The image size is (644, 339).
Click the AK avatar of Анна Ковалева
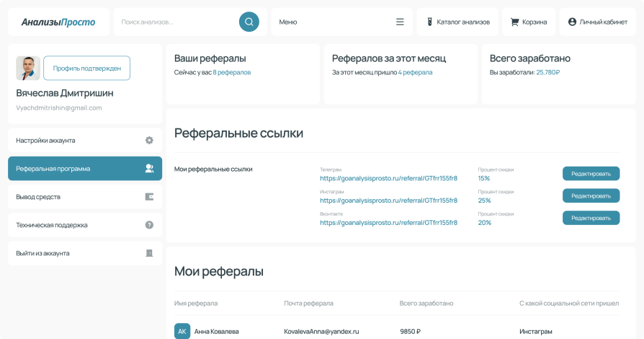coord(182,331)
